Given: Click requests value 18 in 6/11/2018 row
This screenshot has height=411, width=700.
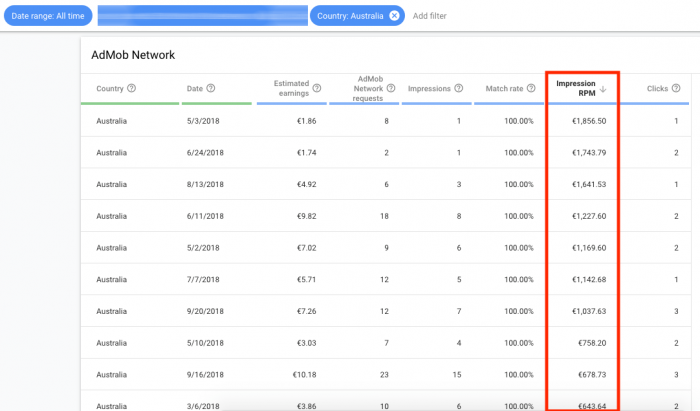Looking at the screenshot, I should (x=384, y=216).
